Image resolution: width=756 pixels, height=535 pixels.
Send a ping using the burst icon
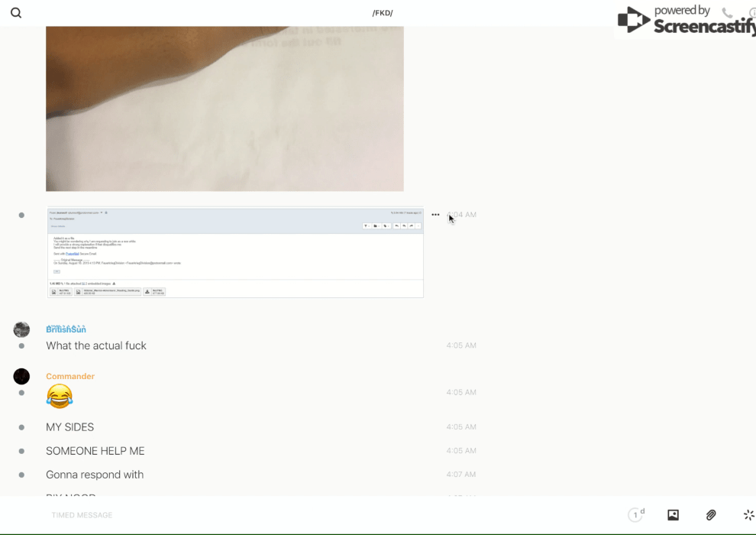pos(748,515)
